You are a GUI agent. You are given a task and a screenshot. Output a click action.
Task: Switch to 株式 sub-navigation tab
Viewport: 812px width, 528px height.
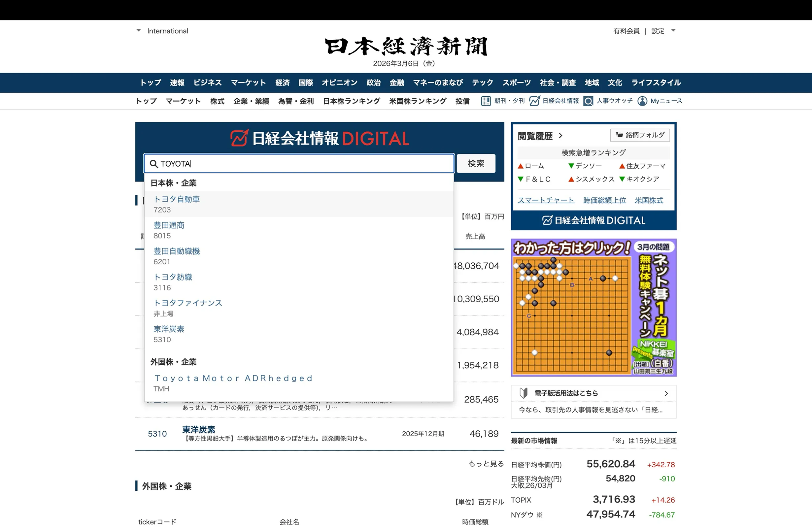[217, 101]
